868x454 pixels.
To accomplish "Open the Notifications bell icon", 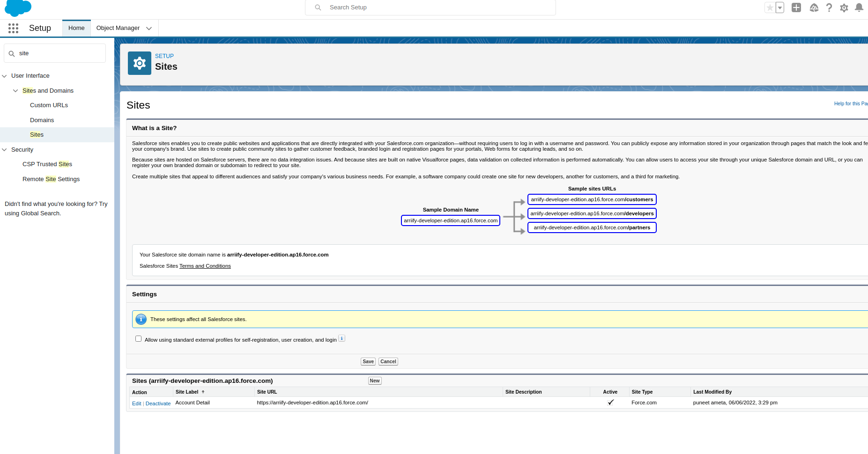I will tap(859, 7).
